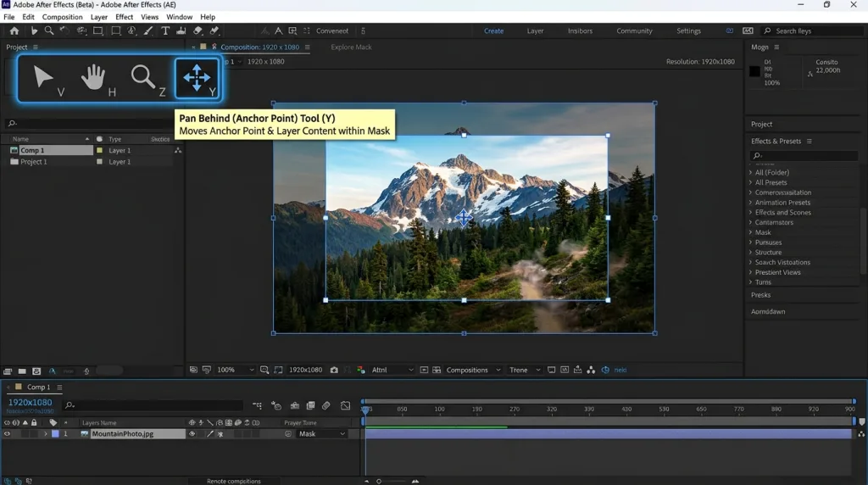Click the graph editor icon in timeline header
The image size is (868, 485).
coord(346,406)
